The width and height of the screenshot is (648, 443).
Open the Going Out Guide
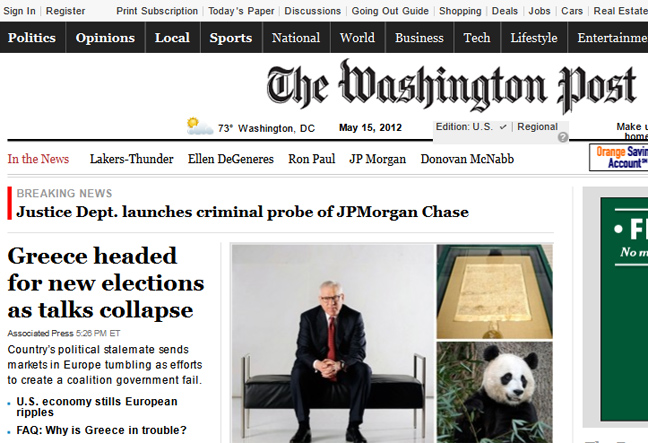(390, 11)
